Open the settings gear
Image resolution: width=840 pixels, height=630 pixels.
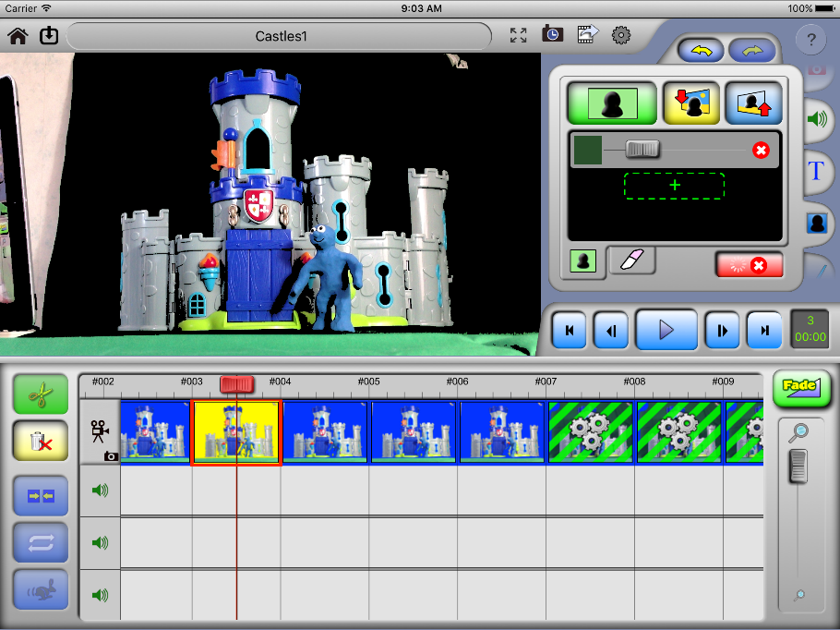(622, 35)
